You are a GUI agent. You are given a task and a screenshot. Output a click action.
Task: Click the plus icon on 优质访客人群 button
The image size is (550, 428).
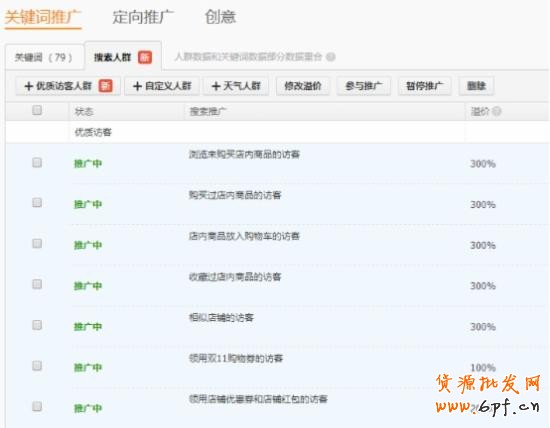29,86
